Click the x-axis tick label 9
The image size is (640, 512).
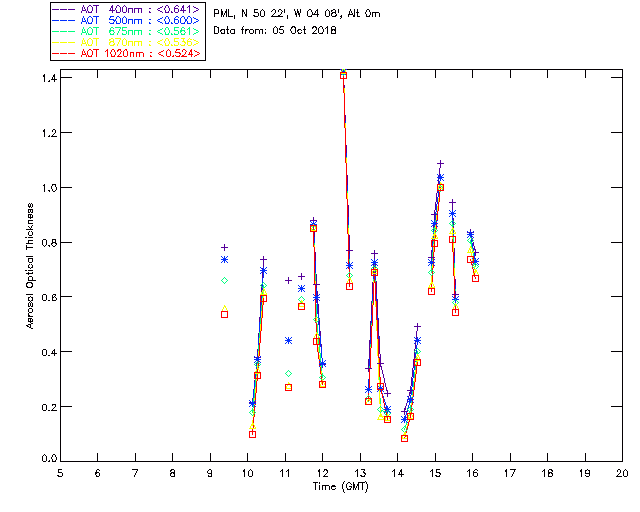(x=210, y=473)
